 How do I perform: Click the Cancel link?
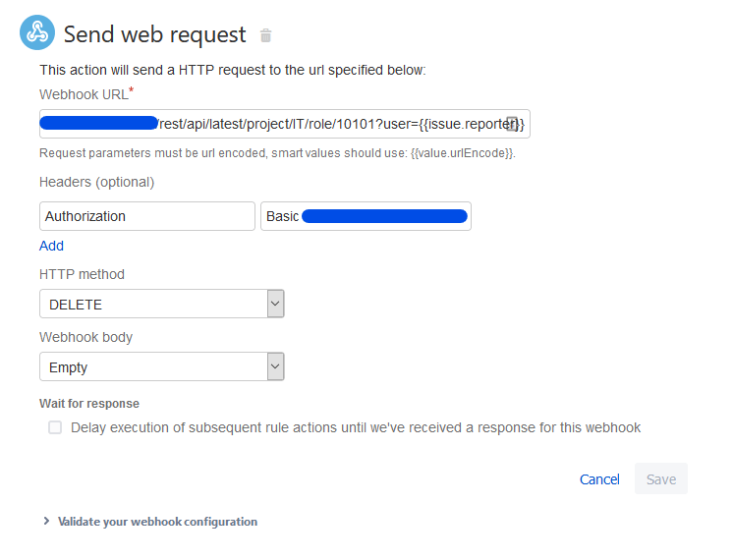(599, 479)
